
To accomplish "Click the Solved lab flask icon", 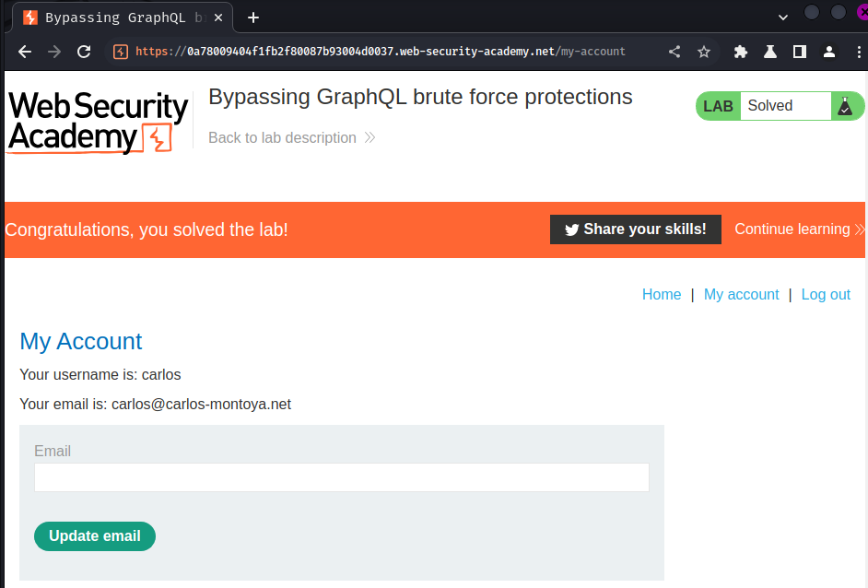I will pos(845,106).
